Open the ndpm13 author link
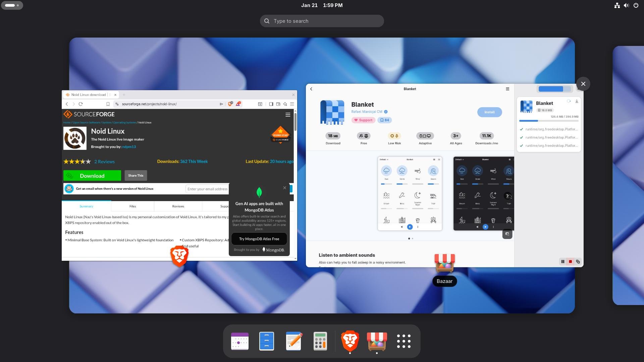 129,147
